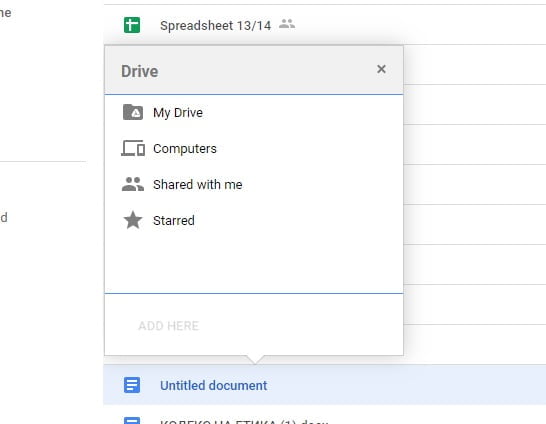Click the Shared with me people icon
This screenshot has height=424, width=546.
click(133, 184)
